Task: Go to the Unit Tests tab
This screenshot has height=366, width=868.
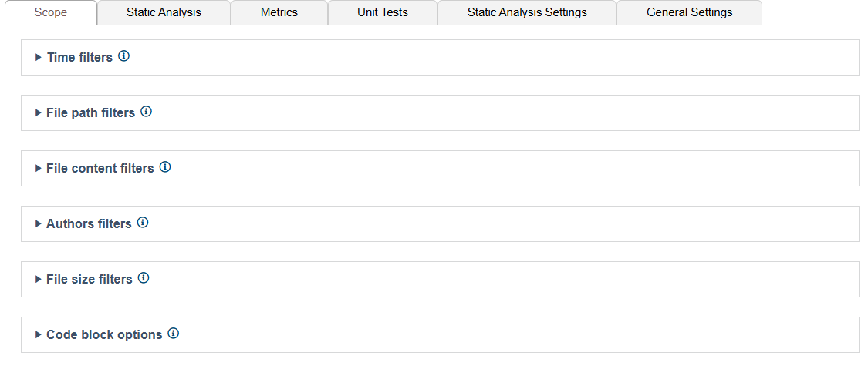Action: tap(383, 12)
